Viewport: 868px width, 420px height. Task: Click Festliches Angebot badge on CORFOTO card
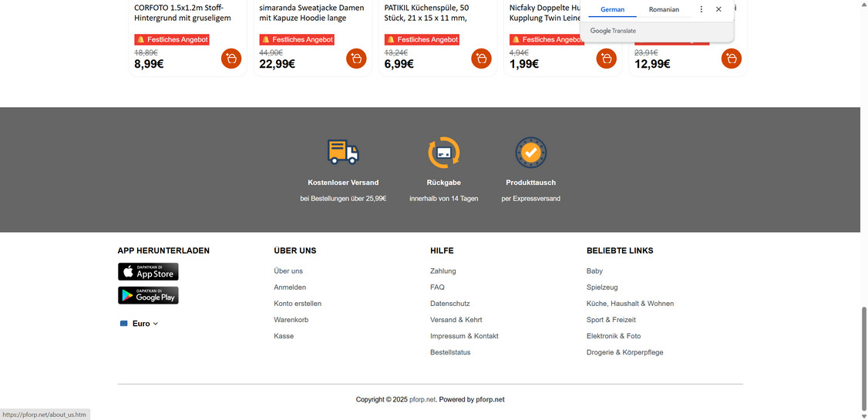pyautogui.click(x=172, y=40)
